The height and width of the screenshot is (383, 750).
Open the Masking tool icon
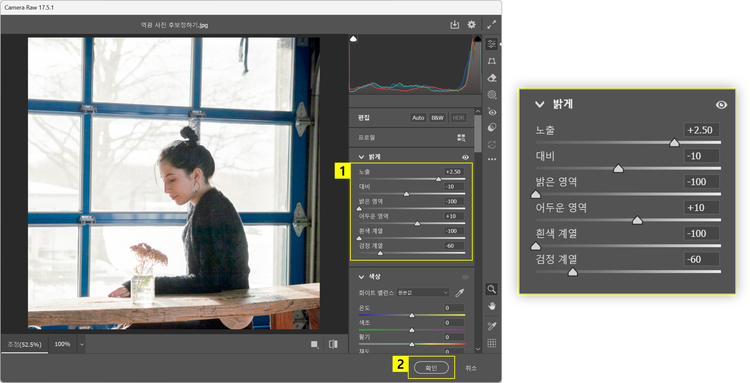pyautogui.click(x=491, y=95)
